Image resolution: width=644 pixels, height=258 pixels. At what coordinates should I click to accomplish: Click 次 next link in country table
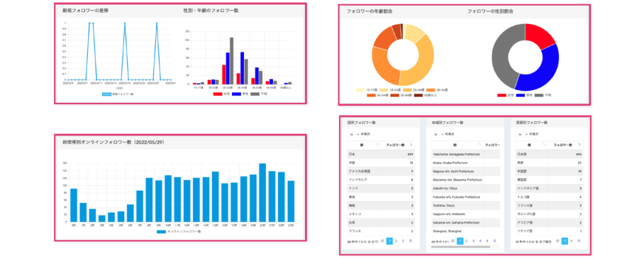[x=411, y=241]
